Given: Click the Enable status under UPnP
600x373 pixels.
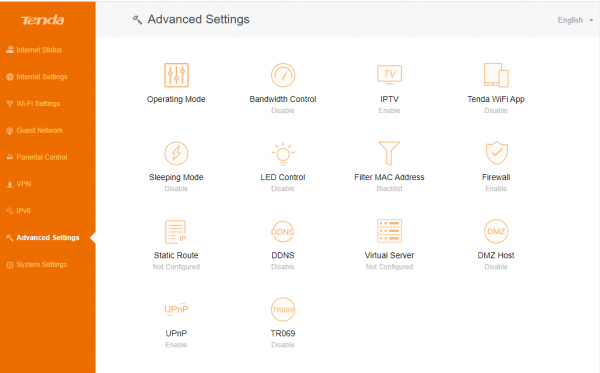Looking at the screenshot, I should (176, 345).
